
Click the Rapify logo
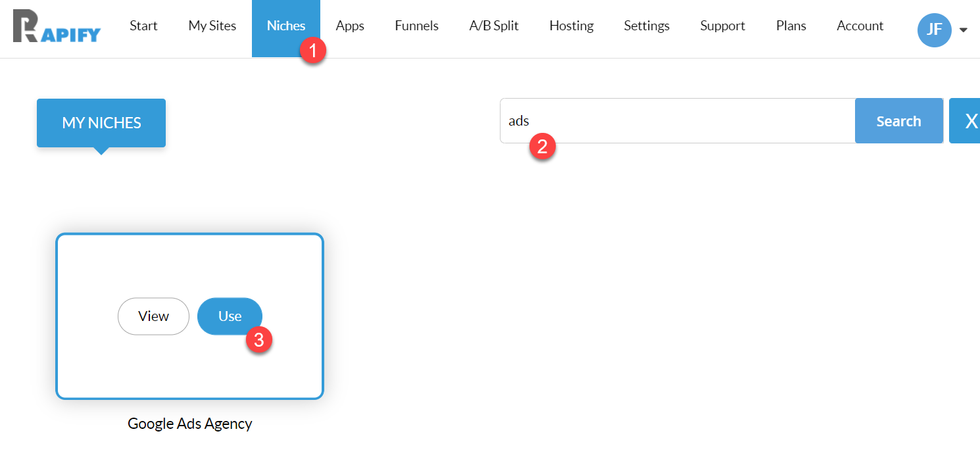click(57, 26)
